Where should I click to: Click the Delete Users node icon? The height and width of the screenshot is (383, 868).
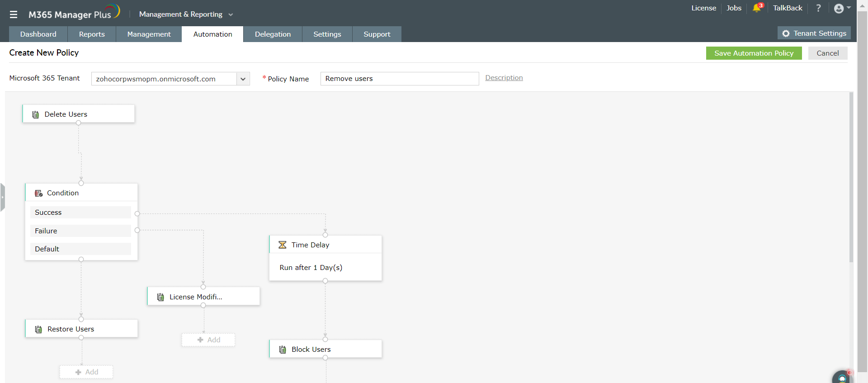pos(35,114)
